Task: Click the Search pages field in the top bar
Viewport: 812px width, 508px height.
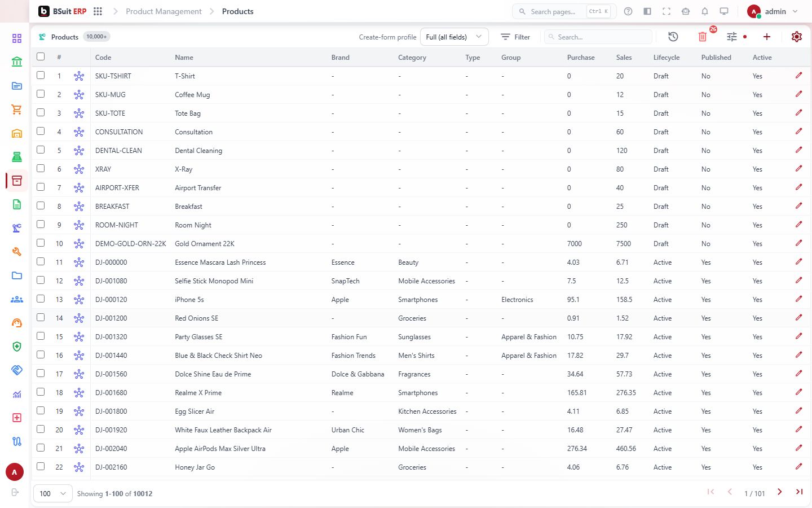Action: pos(564,11)
